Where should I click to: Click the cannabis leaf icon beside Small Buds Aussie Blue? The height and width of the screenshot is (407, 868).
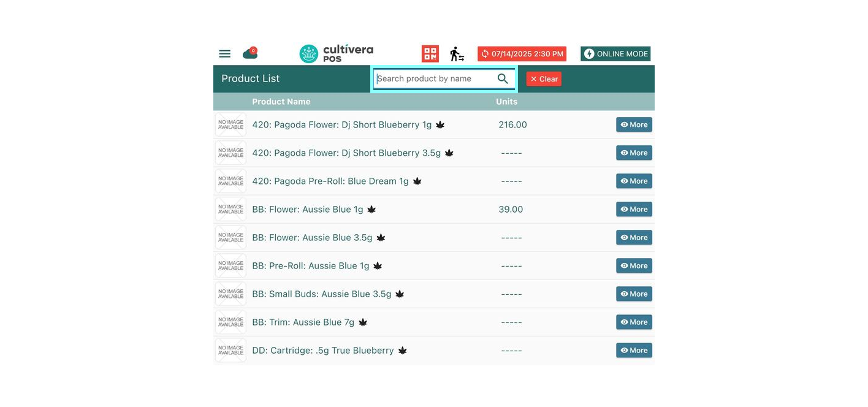tap(400, 294)
